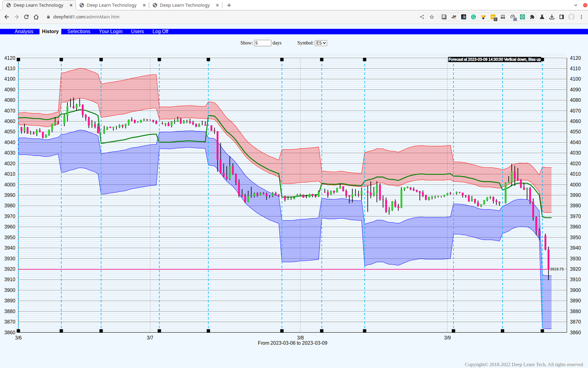Reload the deepfield1.com page
Image resolution: width=588 pixels, height=368 pixels.
click(x=26, y=17)
